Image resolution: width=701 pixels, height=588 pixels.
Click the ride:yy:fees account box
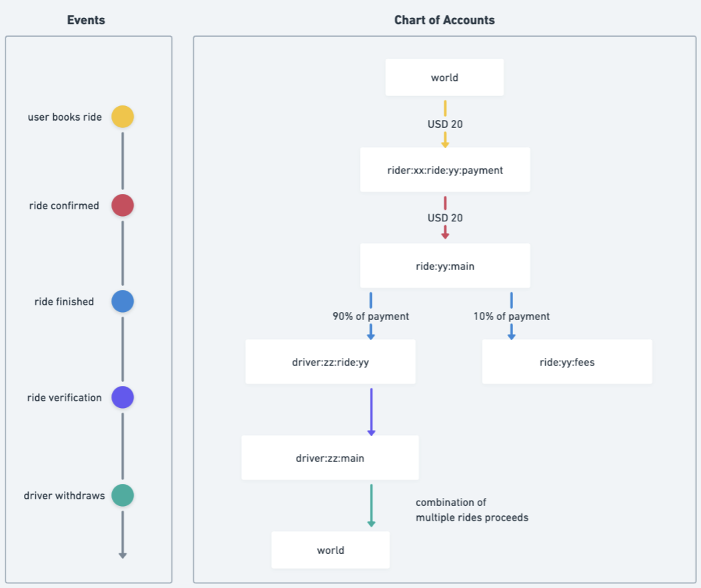coord(566,362)
